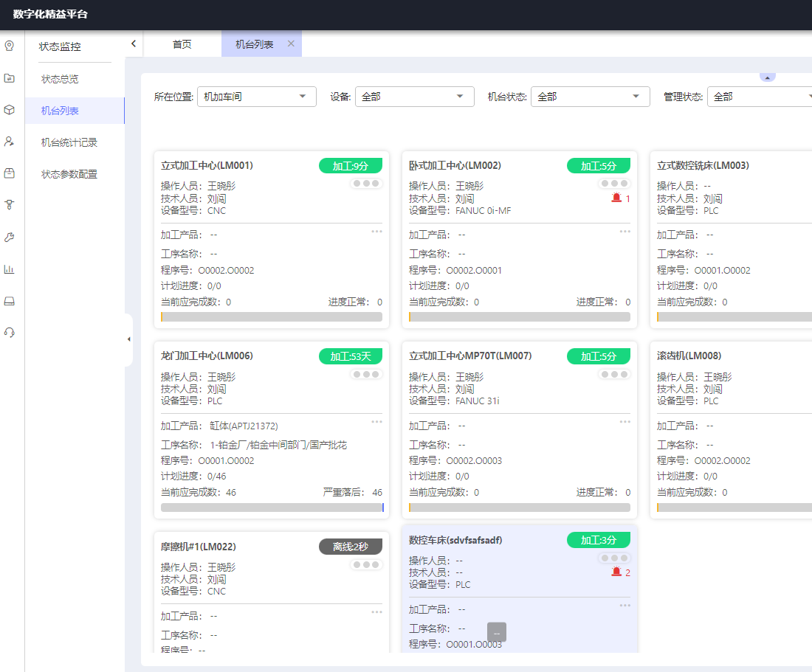
Task: Open the bar chart statistics icon in sidebar
Action: pyautogui.click(x=10, y=269)
